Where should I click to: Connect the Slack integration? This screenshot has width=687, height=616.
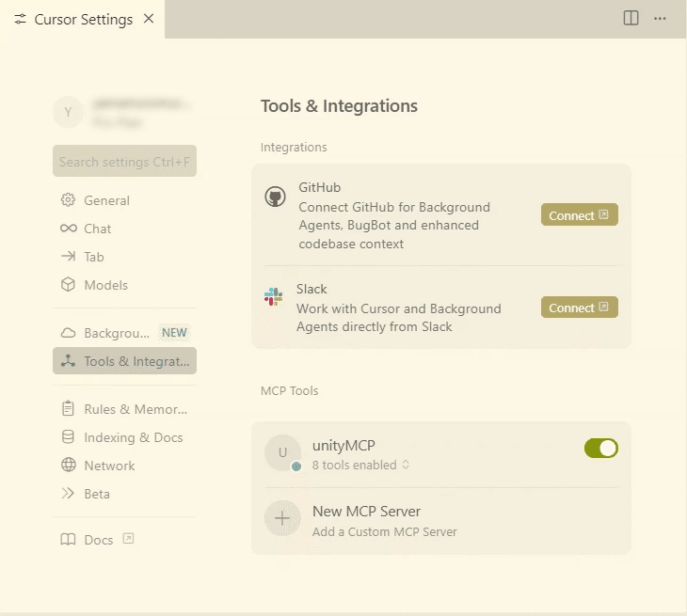click(x=579, y=308)
